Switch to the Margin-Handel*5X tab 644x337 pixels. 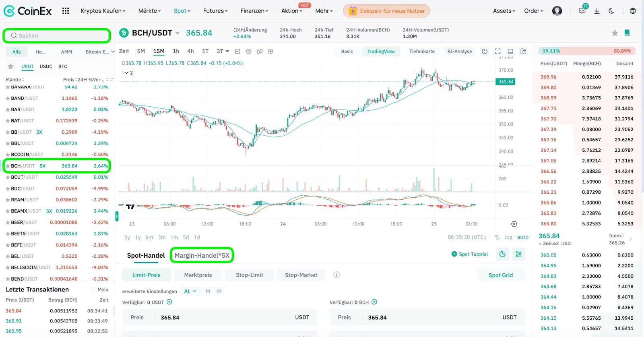click(202, 255)
